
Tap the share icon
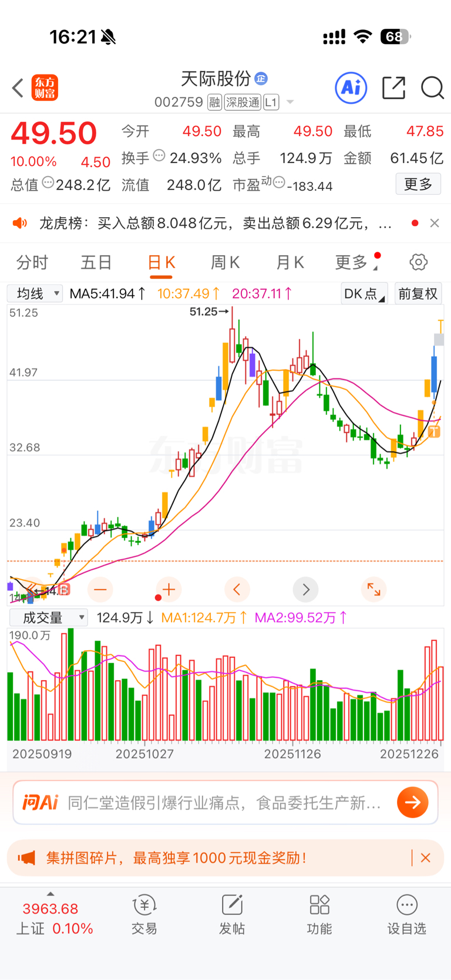[x=393, y=88]
